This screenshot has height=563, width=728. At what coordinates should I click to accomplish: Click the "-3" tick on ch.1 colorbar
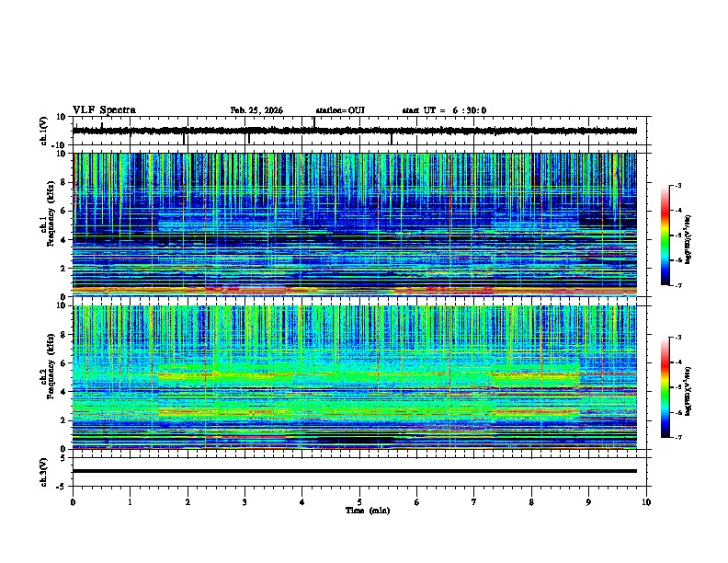pyautogui.click(x=677, y=186)
